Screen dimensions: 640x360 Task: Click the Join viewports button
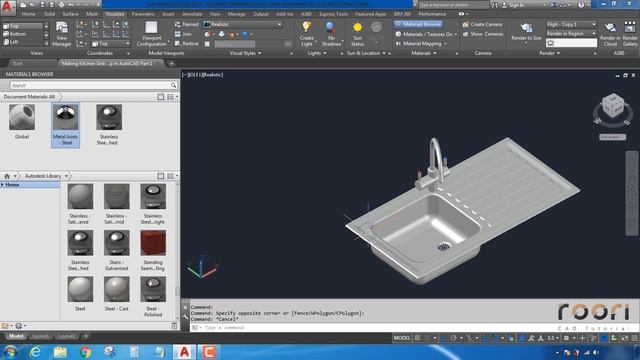click(x=183, y=34)
